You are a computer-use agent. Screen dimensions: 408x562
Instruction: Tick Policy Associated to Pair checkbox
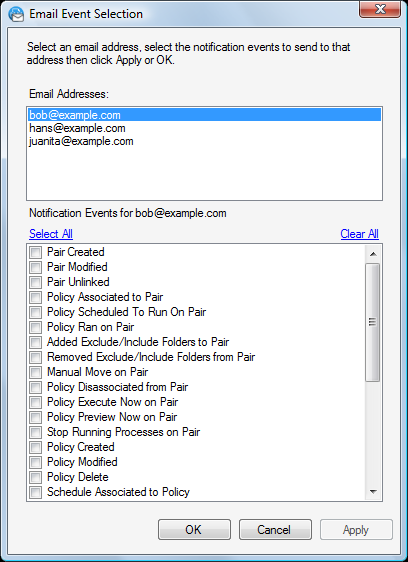tap(35, 297)
